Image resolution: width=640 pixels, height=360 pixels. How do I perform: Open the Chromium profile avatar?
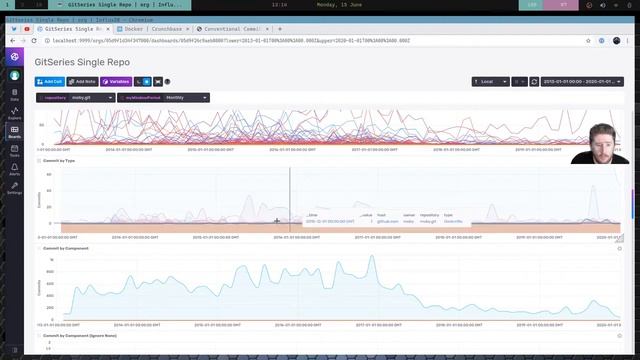[616, 41]
